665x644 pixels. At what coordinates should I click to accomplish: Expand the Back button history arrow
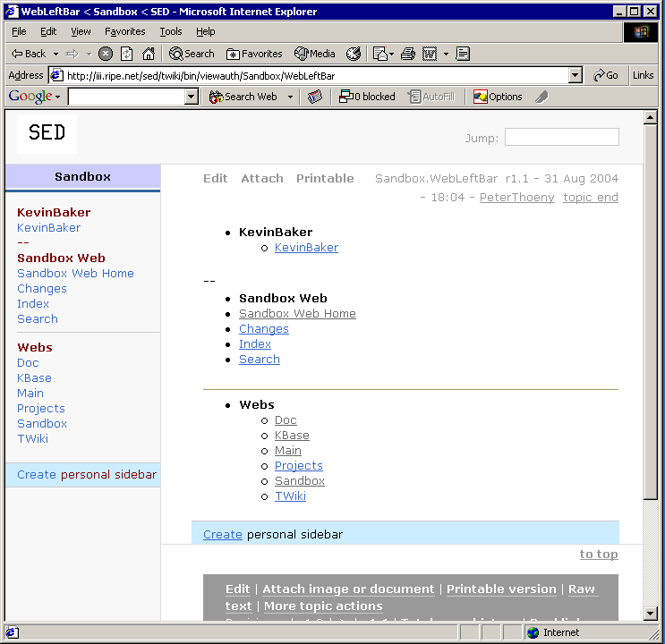point(55,54)
